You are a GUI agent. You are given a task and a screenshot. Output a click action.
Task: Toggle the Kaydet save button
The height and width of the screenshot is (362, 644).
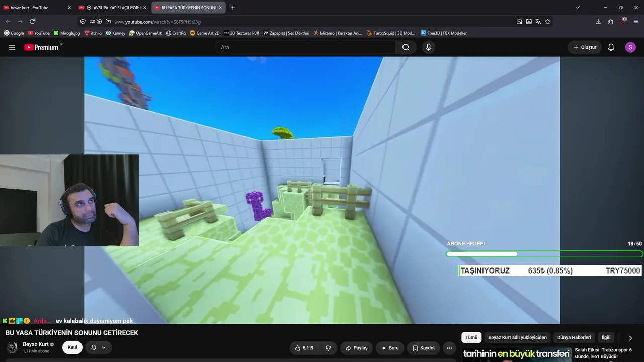click(x=424, y=348)
